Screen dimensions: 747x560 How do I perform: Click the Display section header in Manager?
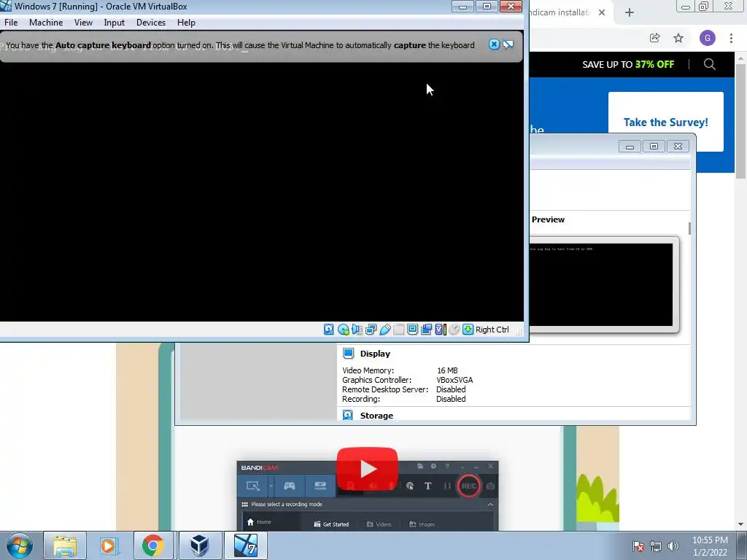375,354
